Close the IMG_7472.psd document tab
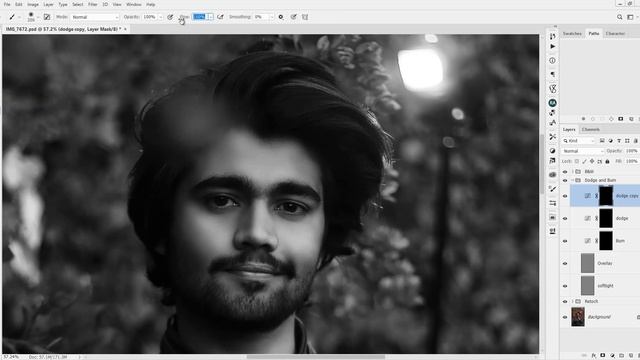 pos(125,29)
